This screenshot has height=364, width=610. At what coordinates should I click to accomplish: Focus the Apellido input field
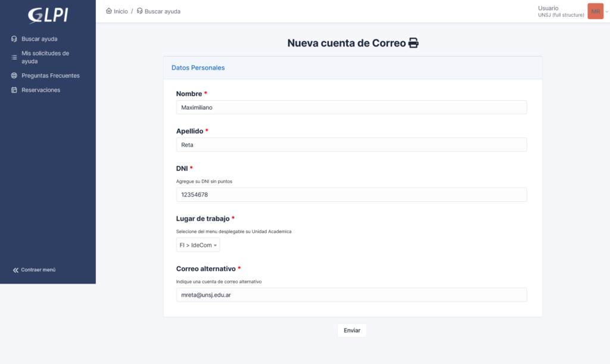click(351, 145)
